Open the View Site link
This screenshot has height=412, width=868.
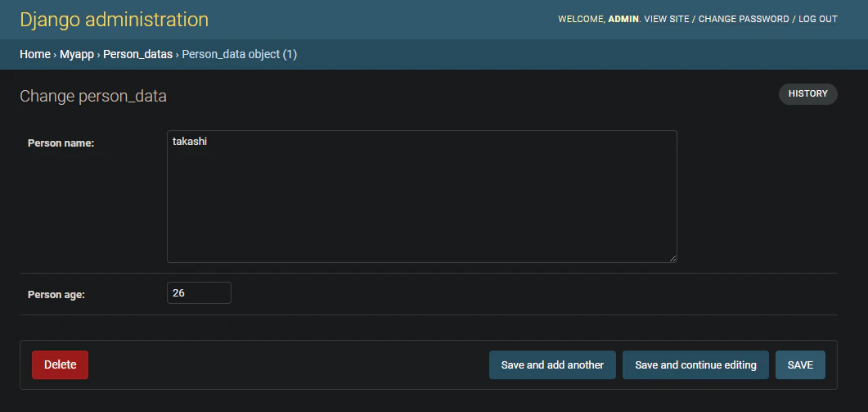point(667,19)
